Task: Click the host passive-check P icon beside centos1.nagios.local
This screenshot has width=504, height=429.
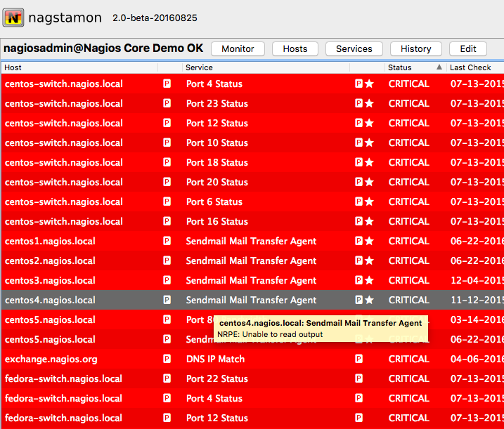Action: click(x=167, y=241)
